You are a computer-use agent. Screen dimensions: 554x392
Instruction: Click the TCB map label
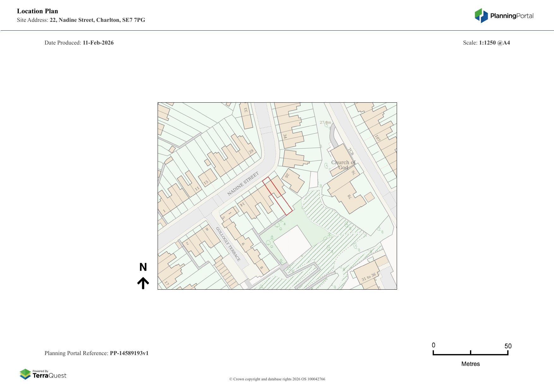click(x=351, y=152)
